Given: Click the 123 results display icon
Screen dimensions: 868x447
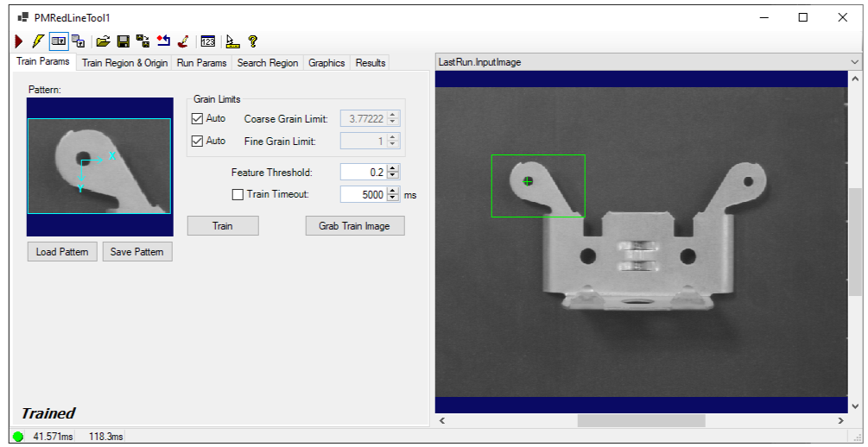Looking at the screenshot, I should point(207,41).
